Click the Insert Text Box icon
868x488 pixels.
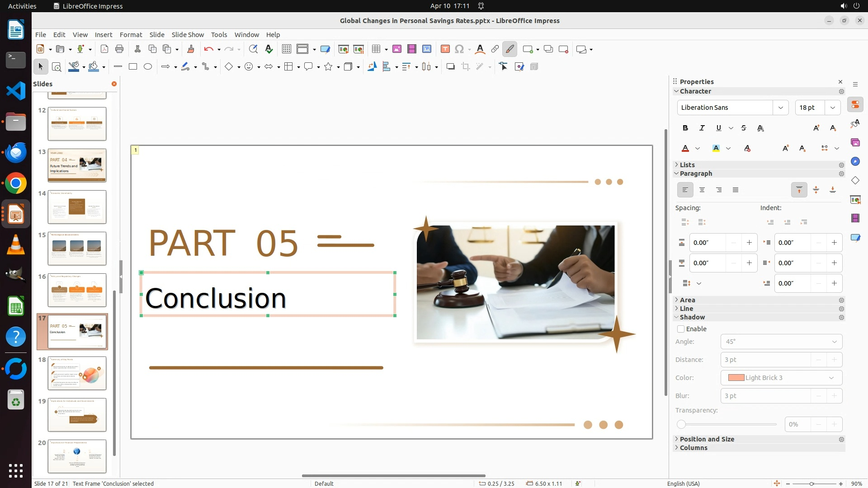coord(445,49)
